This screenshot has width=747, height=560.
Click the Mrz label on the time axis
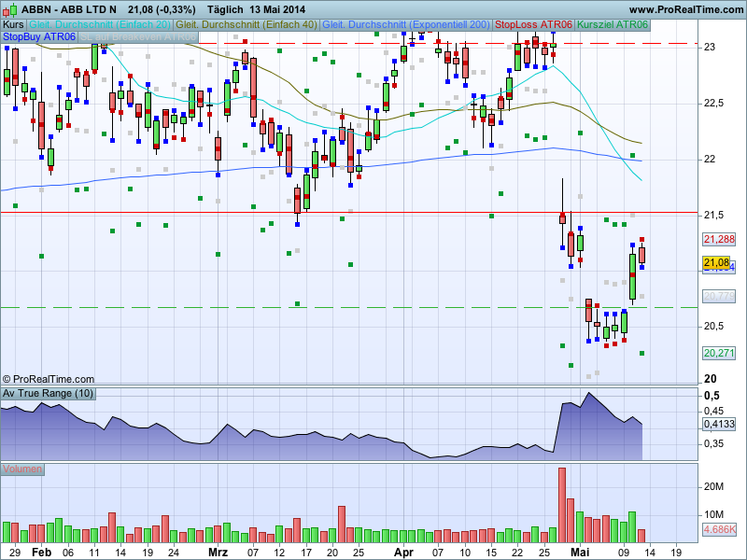(x=218, y=553)
